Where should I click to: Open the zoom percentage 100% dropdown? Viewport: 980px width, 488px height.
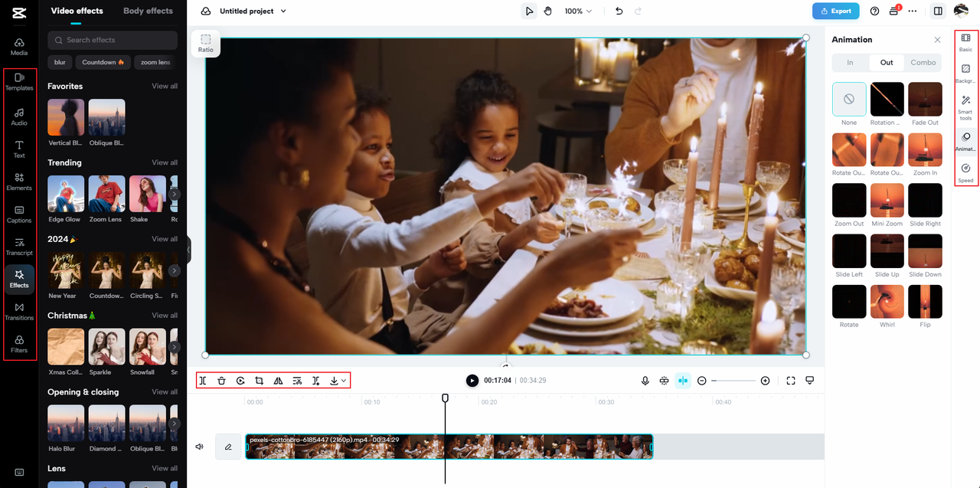coord(578,11)
